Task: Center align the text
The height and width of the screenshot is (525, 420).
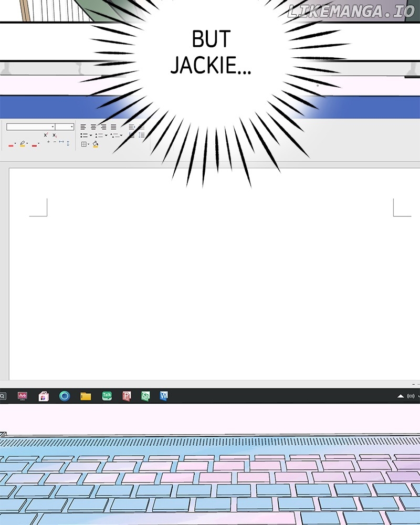Action: pos(93,127)
